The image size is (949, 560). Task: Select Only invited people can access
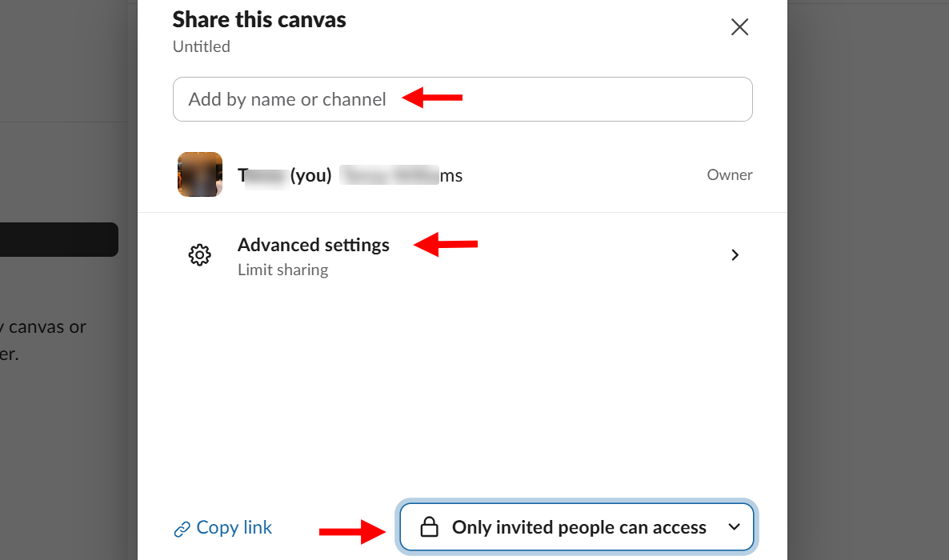tap(579, 527)
